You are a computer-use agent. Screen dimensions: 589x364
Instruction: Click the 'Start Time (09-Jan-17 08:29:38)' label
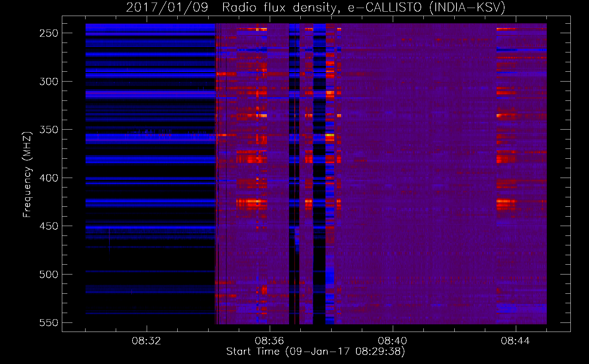(316, 352)
